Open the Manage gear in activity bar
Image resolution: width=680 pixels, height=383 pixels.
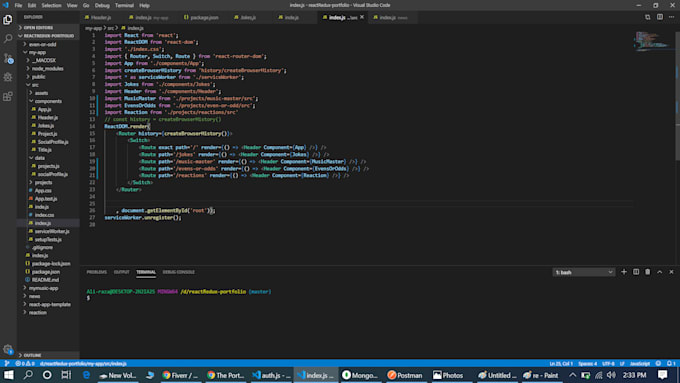[7, 349]
